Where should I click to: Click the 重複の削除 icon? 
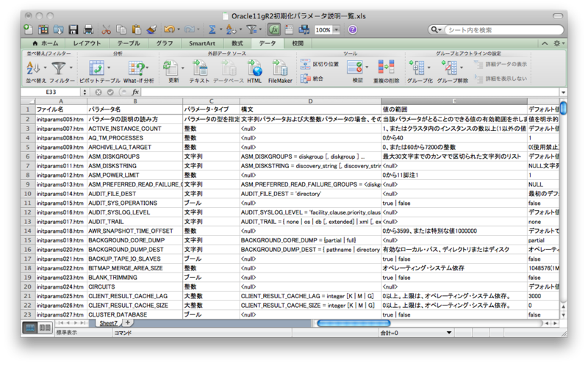coord(387,68)
